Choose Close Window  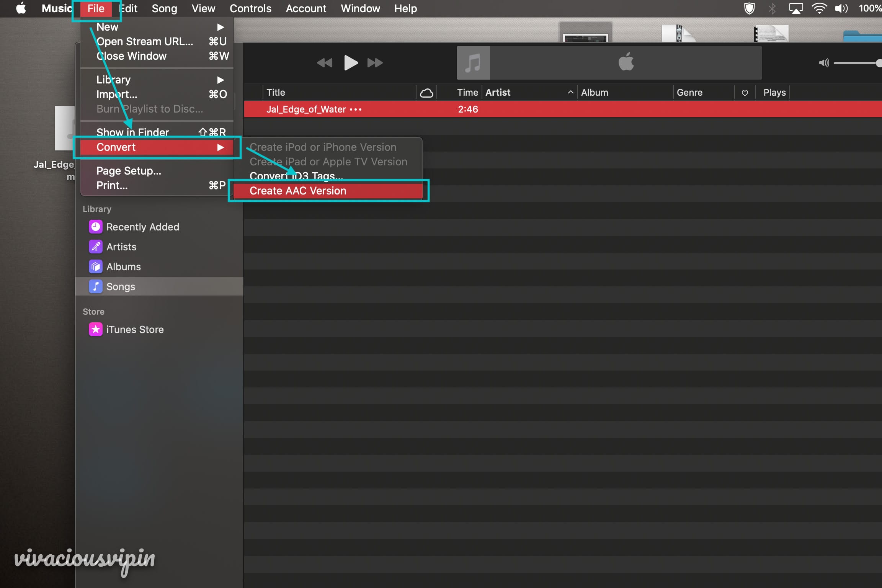click(157, 56)
